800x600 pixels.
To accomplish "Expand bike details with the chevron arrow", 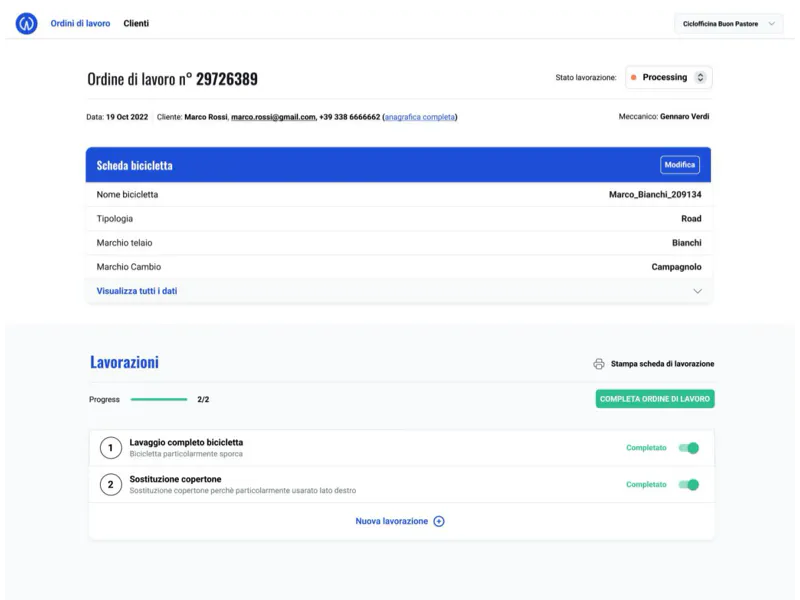I will pos(697,291).
